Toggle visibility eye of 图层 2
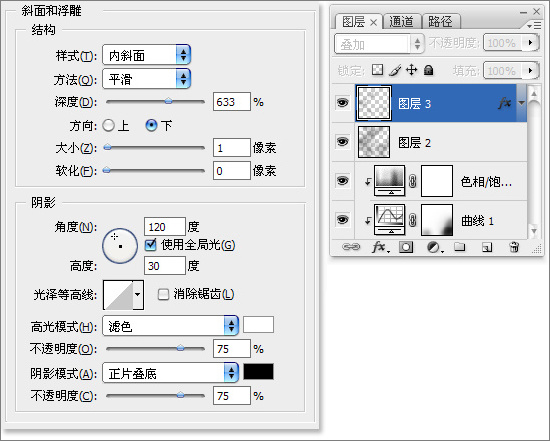The width and height of the screenshot is (550, 441). (x=343, y=142)
